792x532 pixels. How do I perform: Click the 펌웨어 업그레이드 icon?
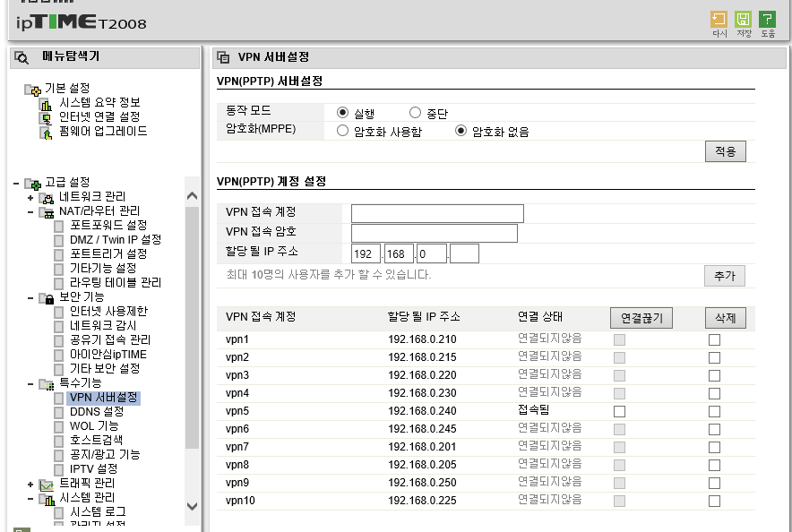click(x=46, y=132)
